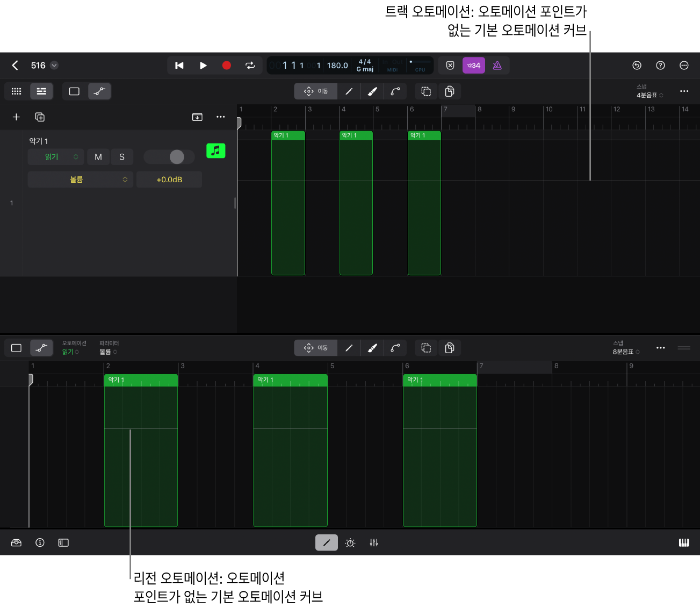Click the multi-select icon in editor toolbar

[x=426, y=348]
